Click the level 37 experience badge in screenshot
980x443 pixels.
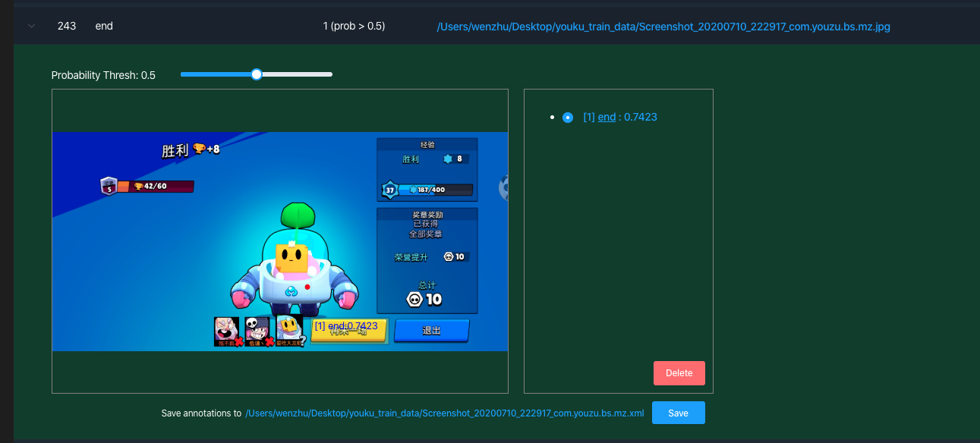[390, 190]
